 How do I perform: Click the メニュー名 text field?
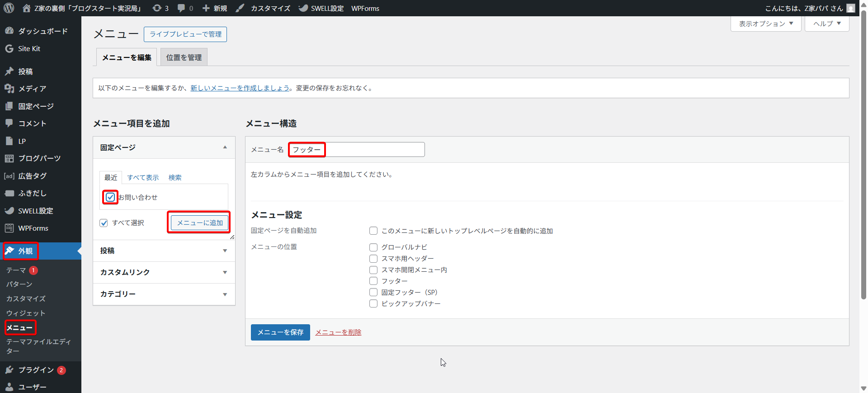pos(374,150)
